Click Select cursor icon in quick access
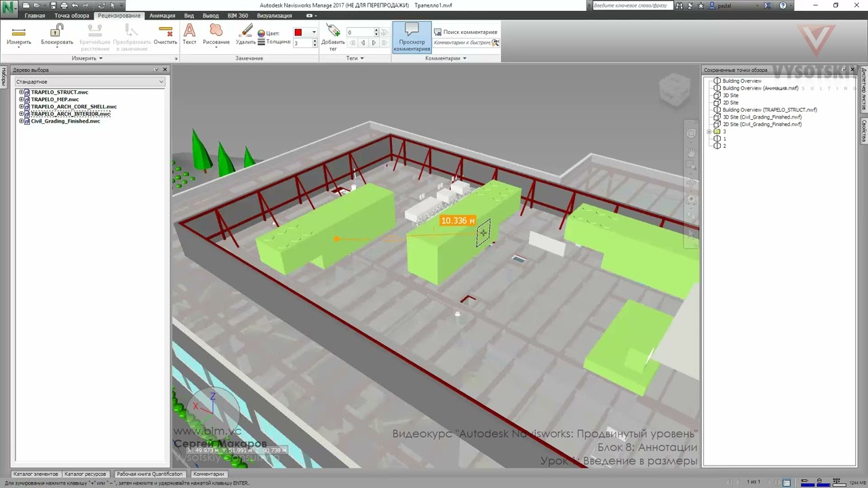Image resolution: width=868 pixels, height=488 pixels. coord(113,5)
